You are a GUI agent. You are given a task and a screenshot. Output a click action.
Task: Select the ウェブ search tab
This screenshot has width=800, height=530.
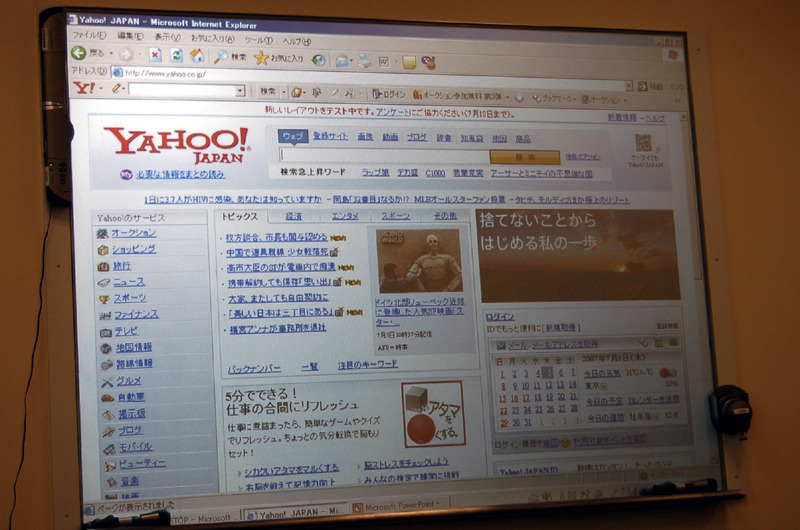[x=292, y=136]
